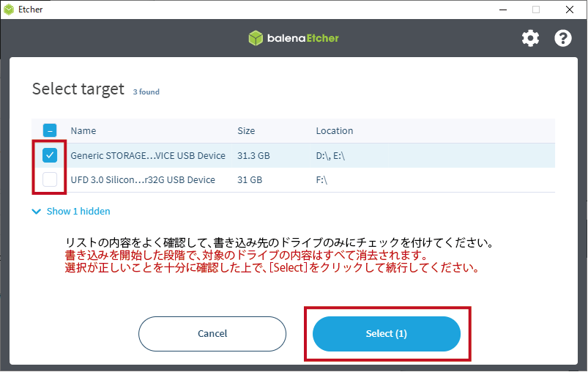The height and width of the screenshot is (372, 588).
Task: Click the Size column header
Action: coord(246,130)
